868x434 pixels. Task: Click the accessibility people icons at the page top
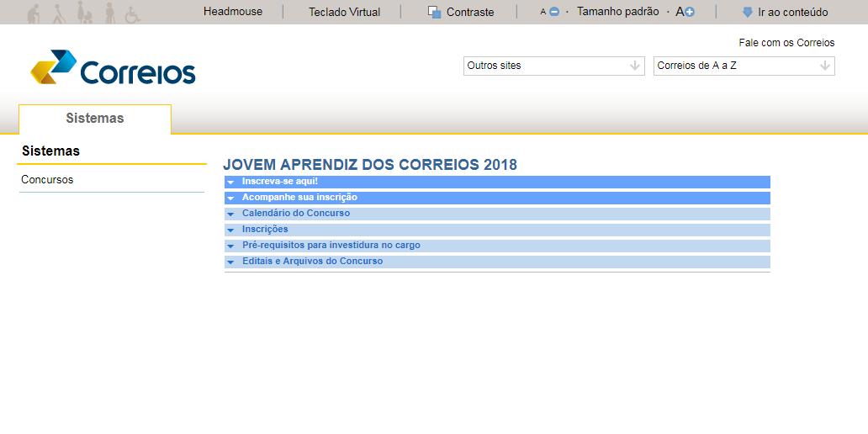pos(83,12)
